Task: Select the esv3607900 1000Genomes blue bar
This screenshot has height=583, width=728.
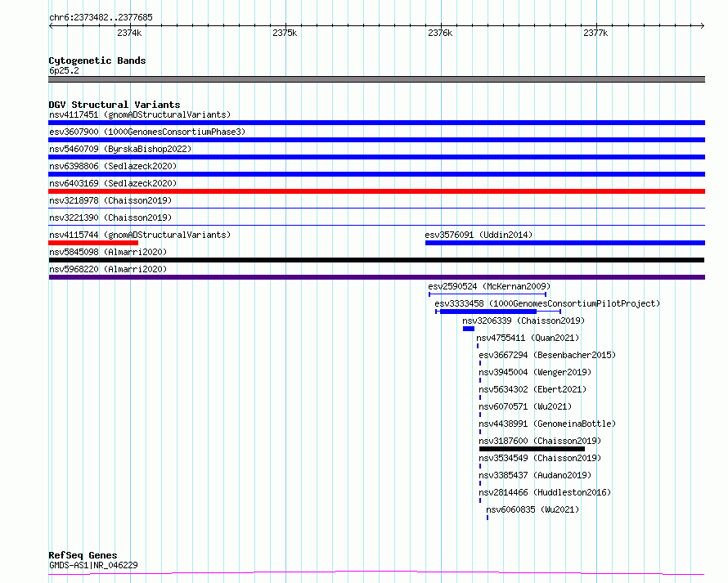Action: click(376, 140)
